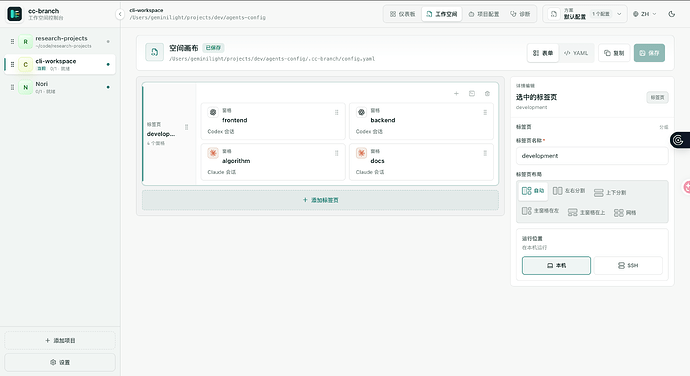Select the docs pane card

421,162
